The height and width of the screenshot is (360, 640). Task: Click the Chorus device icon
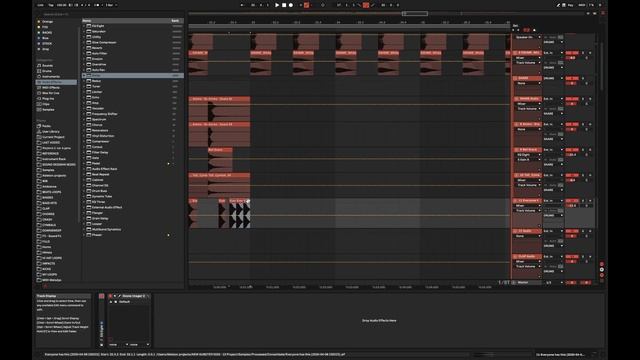click(89, 125)
